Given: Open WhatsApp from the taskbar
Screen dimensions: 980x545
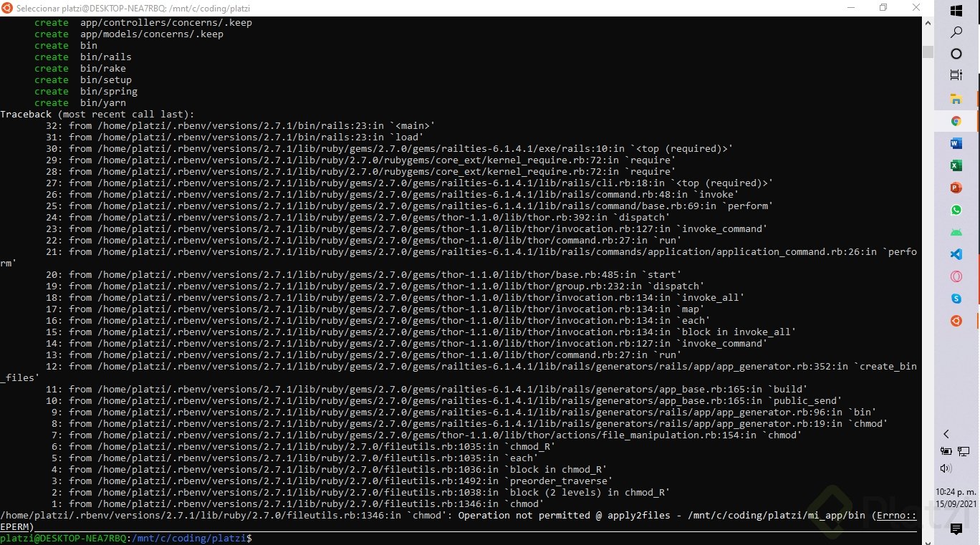Looking at the screenshot, I should [956, 210].
